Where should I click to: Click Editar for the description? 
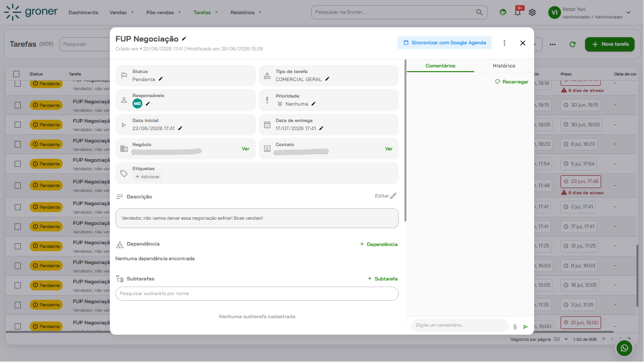[386, 196]
